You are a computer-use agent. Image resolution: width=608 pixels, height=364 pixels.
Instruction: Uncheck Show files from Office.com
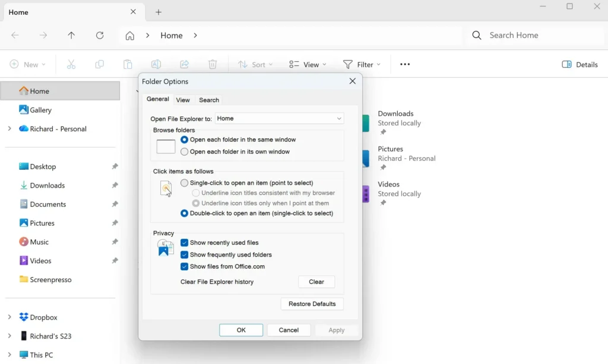pyautogui.click(x=184, y=267)
